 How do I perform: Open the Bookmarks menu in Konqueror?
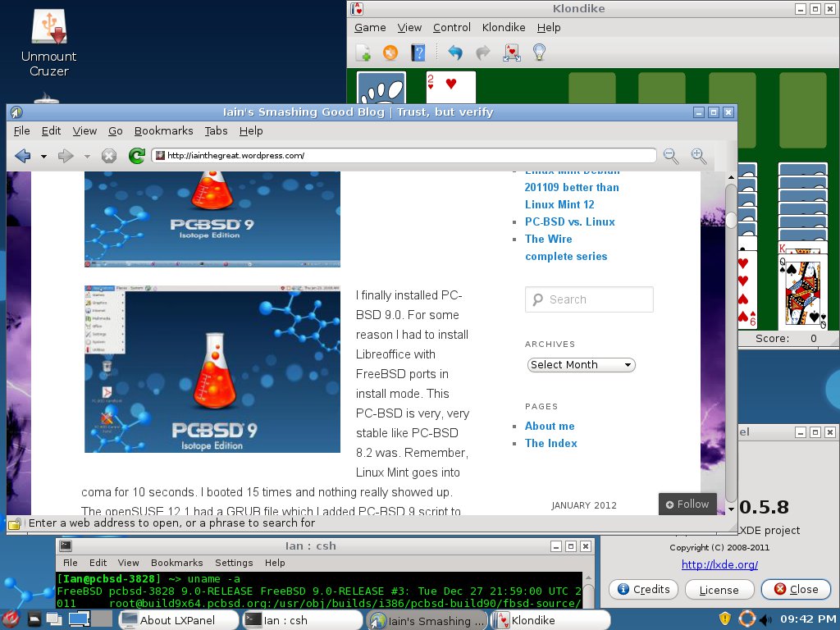163,130
